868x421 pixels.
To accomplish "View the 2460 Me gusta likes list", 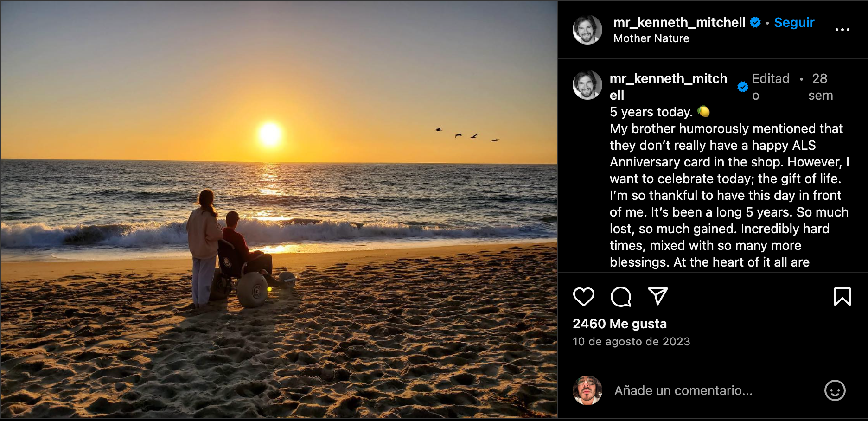I will tap(619, 324).
